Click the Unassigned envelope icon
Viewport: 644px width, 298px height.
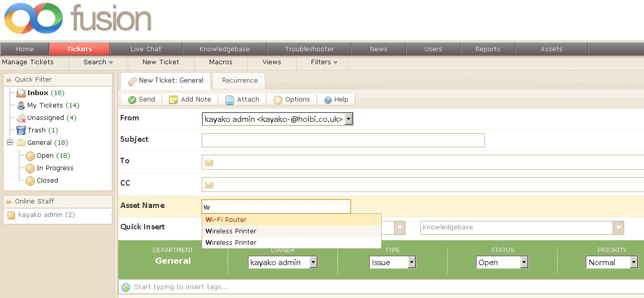coord(21,118)
